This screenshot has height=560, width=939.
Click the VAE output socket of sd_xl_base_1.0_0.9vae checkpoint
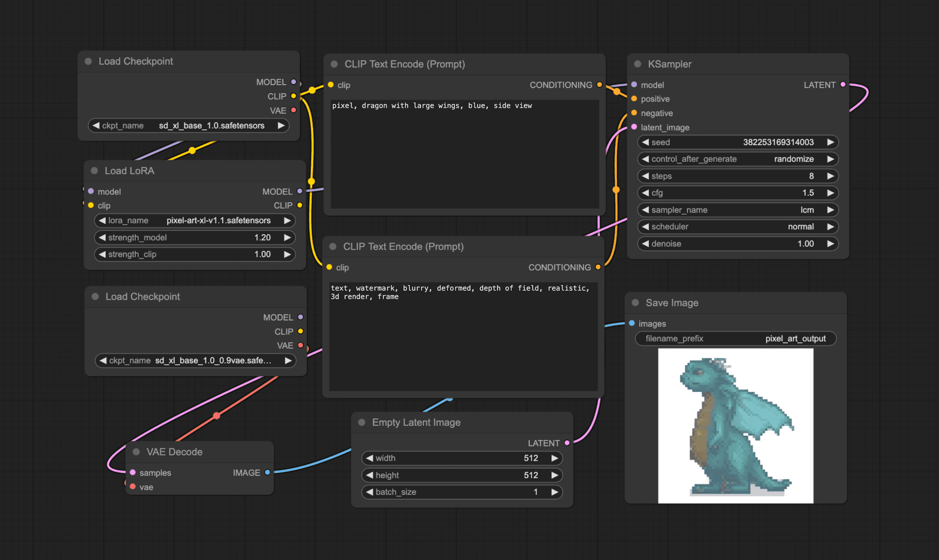point(300,345)
